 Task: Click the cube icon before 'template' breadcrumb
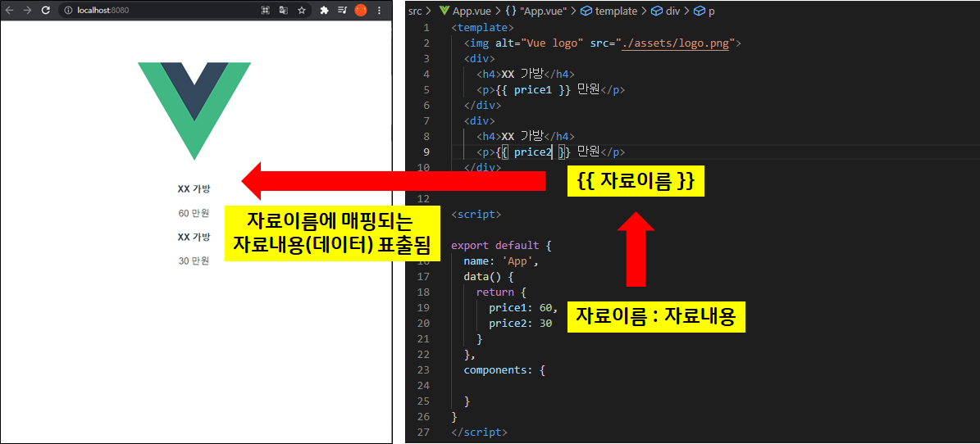click(x=586, y=11)
